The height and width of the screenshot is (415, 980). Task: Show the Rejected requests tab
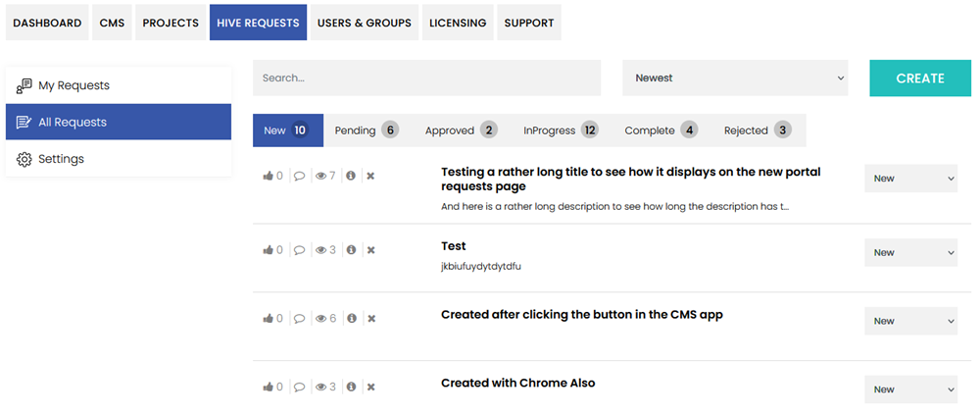click(x=757, y=130)
